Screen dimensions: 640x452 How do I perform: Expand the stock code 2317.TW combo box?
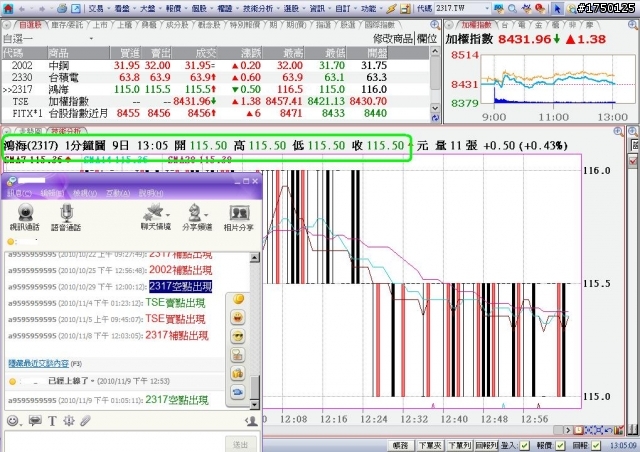pos(487,8)
